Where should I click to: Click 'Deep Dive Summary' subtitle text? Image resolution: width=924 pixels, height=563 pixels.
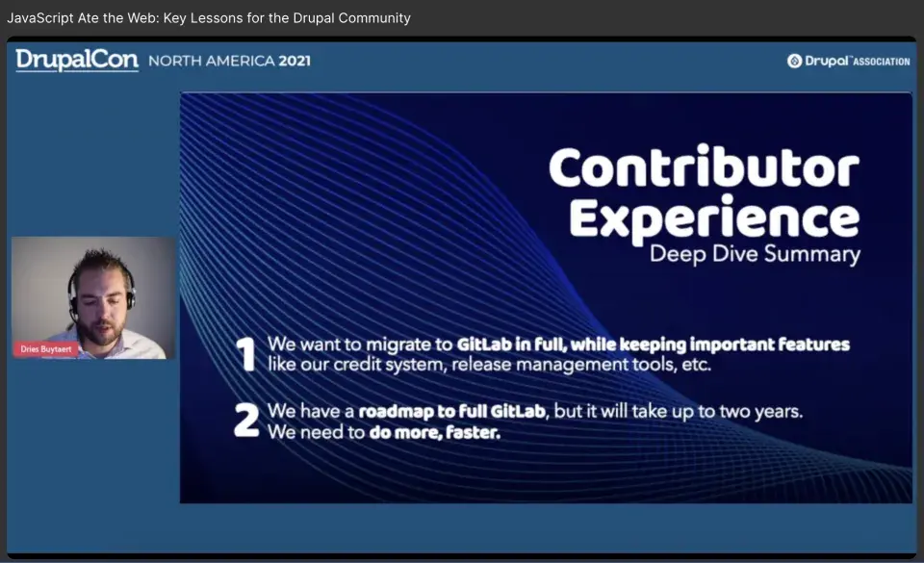755,254
